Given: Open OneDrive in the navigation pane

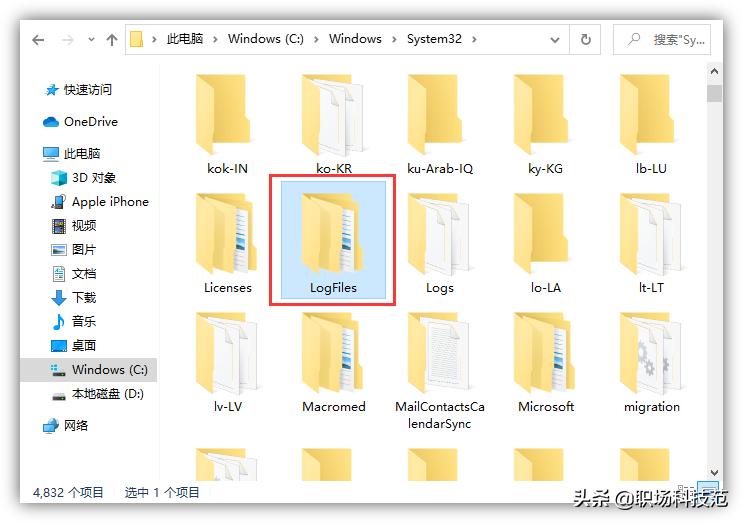Looking at the screenshot, I should 80,122.
